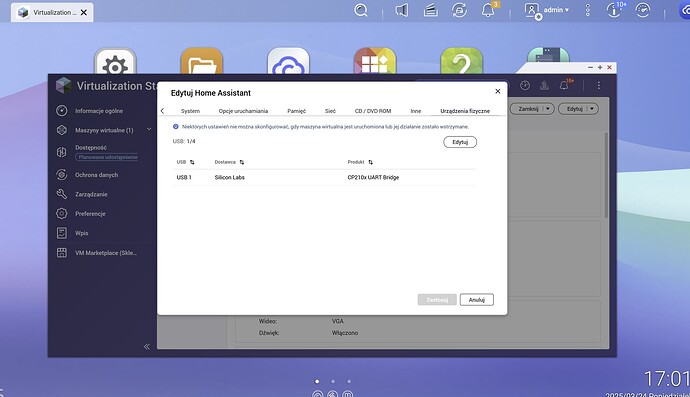Click the Anuluj button
Screen dimensions: 690x397
click(x=477, y=300)
